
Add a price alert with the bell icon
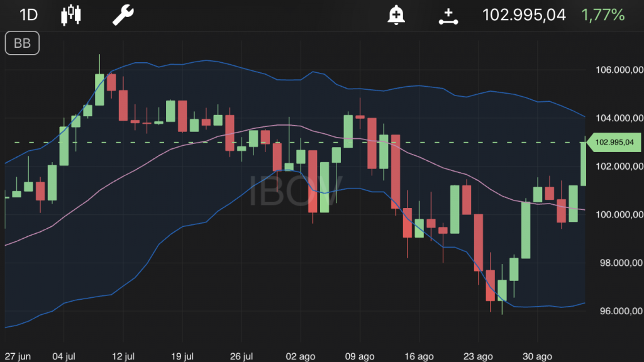tap(396, 15)
